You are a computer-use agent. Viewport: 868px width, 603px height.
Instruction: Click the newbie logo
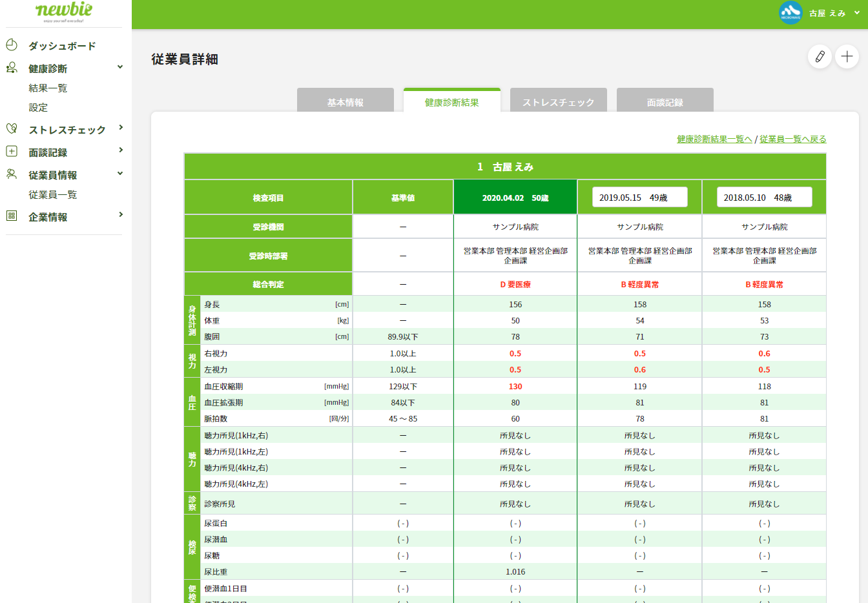64,11
